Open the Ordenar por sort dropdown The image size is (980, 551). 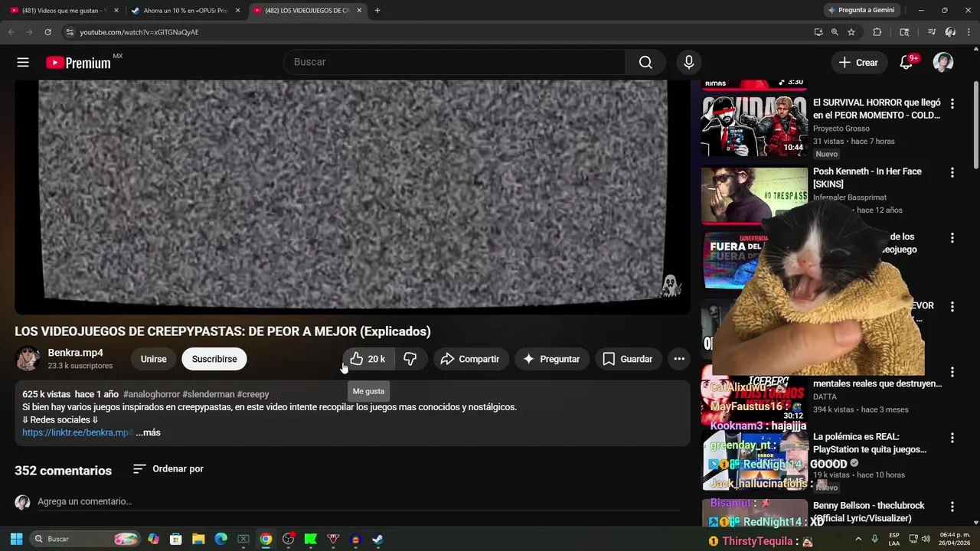click(168, 469)
